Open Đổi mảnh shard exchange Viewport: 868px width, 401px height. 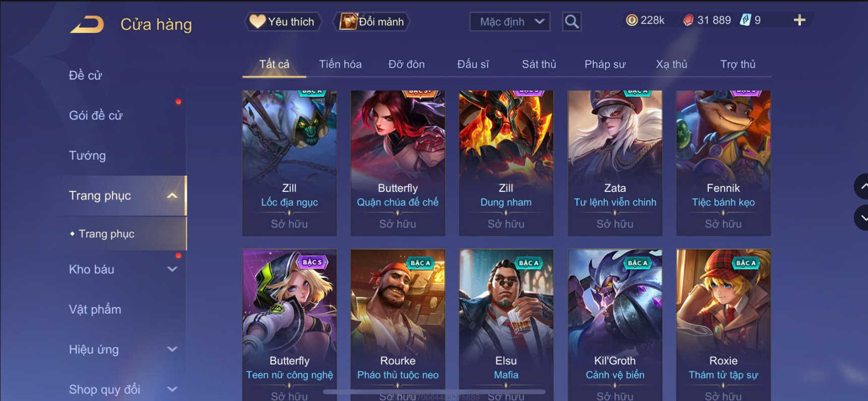(372, 22)
